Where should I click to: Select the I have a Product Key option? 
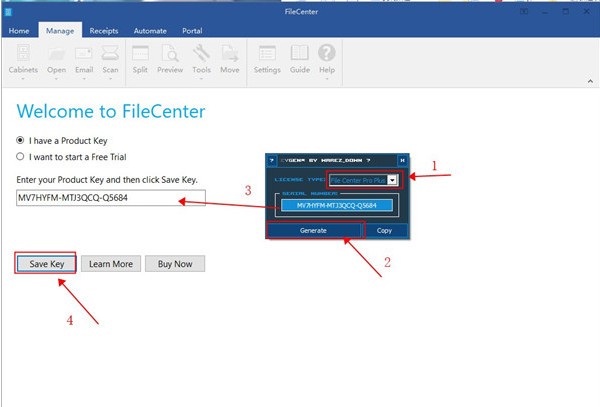pos(20,140)
